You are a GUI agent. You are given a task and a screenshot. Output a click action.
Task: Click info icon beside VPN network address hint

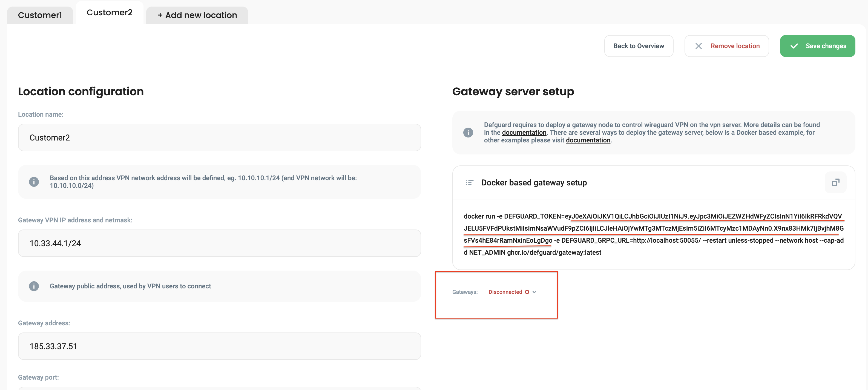pos(34,182)
